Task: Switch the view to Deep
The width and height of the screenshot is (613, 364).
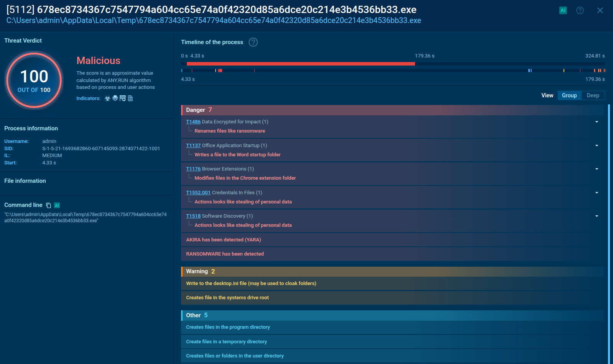Action: click(x=593, y=95)
